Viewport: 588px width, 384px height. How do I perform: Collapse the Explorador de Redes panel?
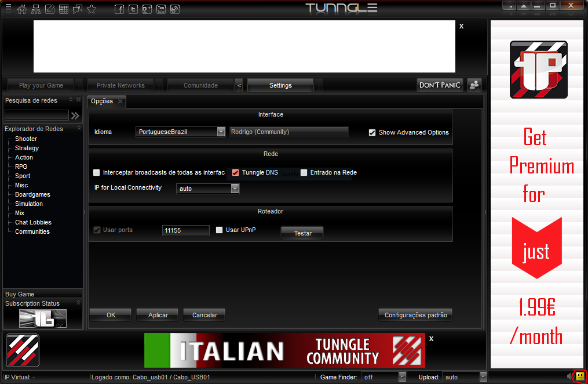click(79, 128)
